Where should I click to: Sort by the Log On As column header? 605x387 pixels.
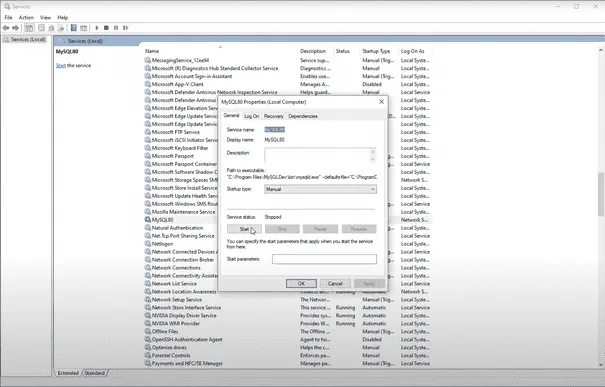[415, 51]
